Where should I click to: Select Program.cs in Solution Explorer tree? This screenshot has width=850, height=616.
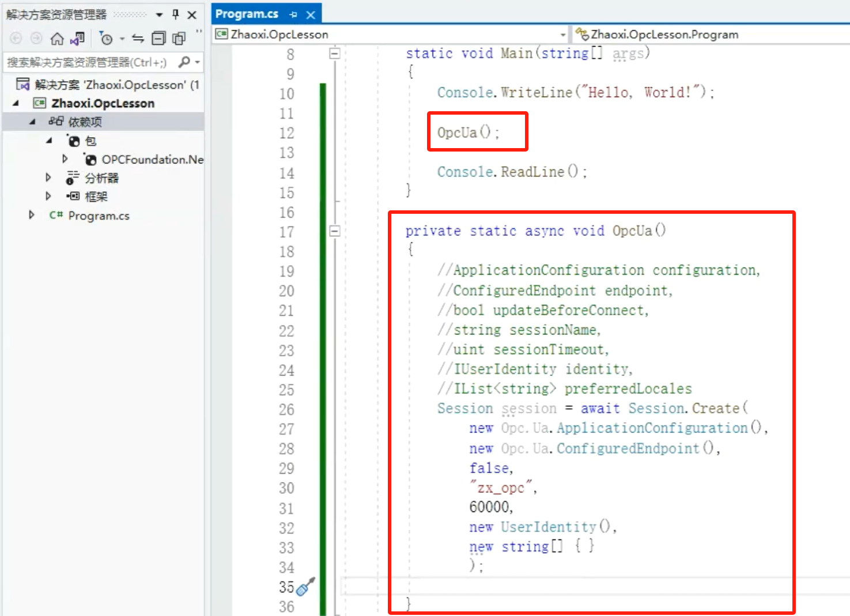click(99, 216)
